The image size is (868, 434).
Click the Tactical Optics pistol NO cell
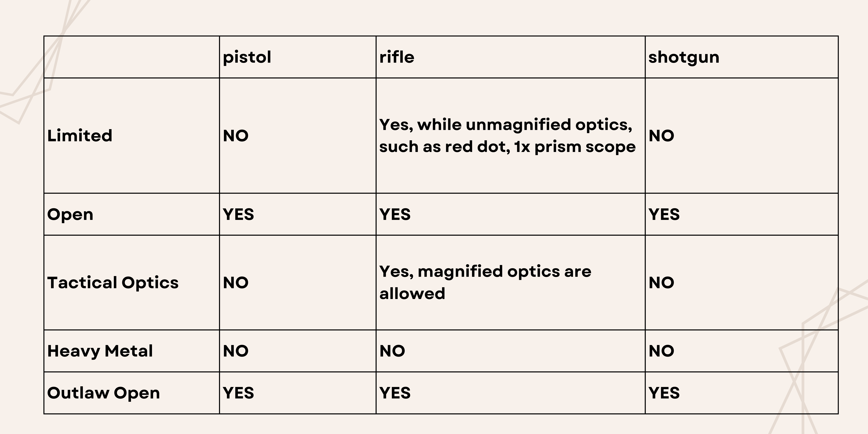(236, 283)
